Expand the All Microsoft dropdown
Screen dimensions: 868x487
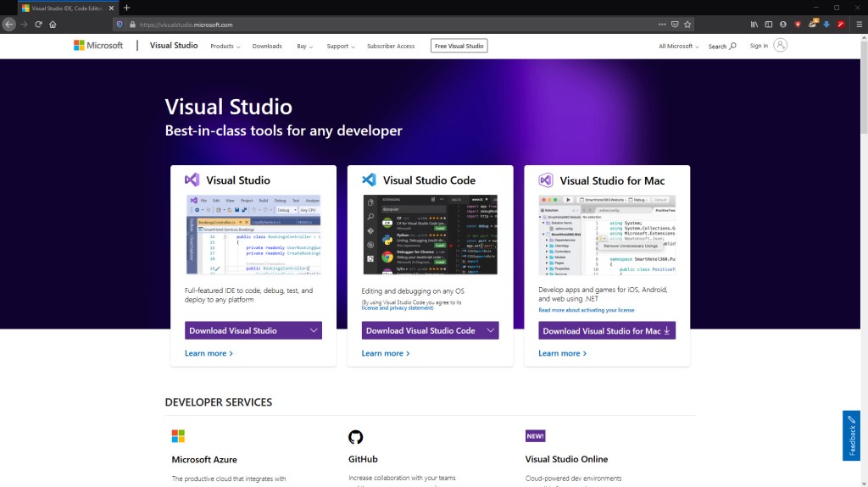click(678, 47)
